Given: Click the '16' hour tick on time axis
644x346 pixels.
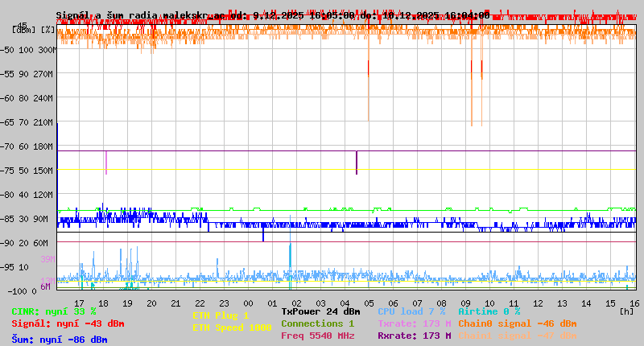Looking at the screenshot, I should pyautogui.click(x=634, y=303).
